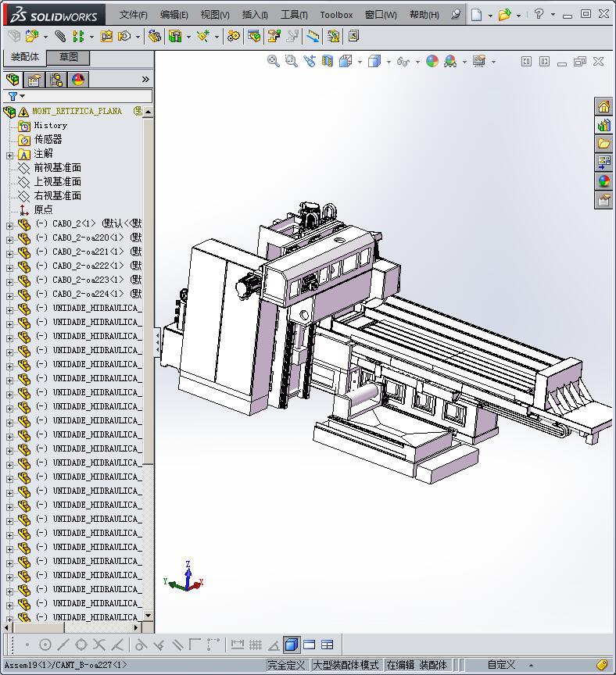
Task: Open the SolidWorks Resources home tab
Action: [x=603, y=106]
